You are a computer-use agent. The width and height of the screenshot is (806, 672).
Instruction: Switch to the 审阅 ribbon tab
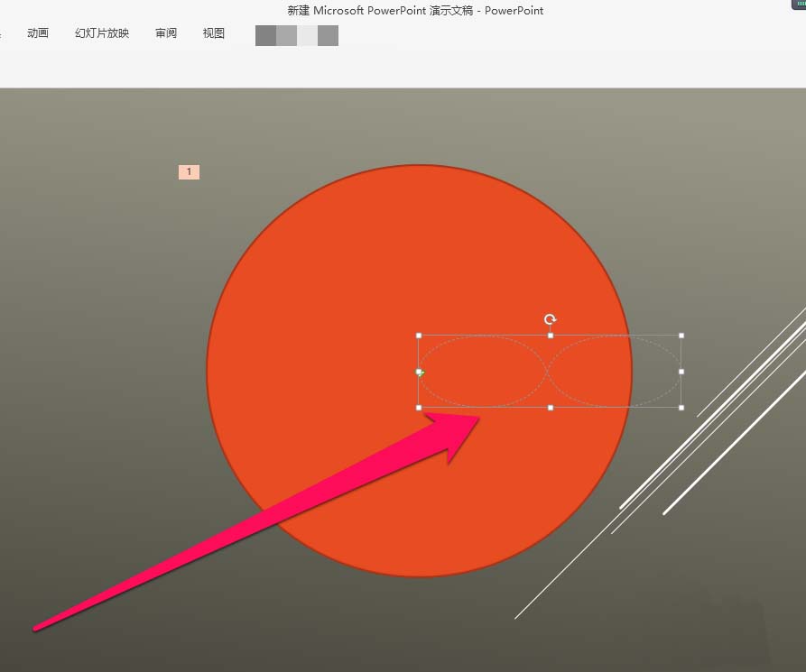click(166, 33)
